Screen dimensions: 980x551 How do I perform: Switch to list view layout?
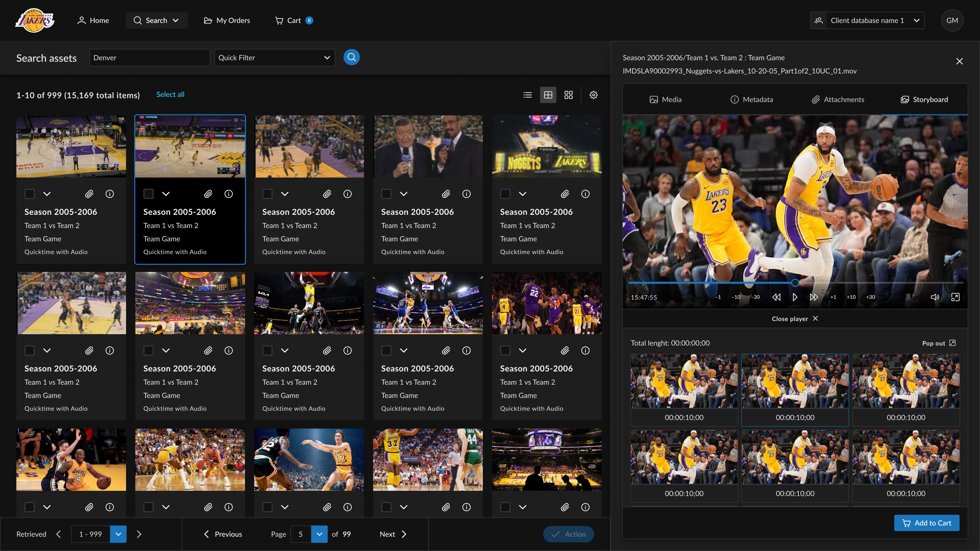point(527,95)
